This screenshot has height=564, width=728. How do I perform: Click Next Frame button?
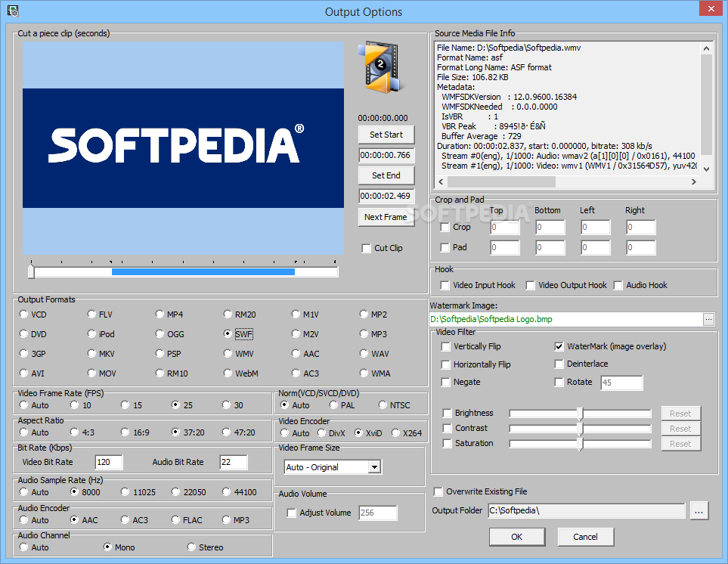[x=386, y=217]
